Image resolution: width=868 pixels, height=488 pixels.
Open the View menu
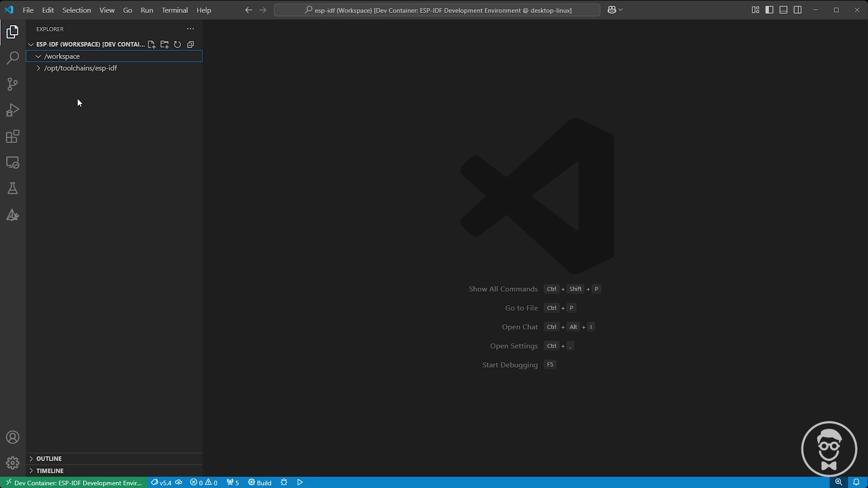click(x=107, y=10)
